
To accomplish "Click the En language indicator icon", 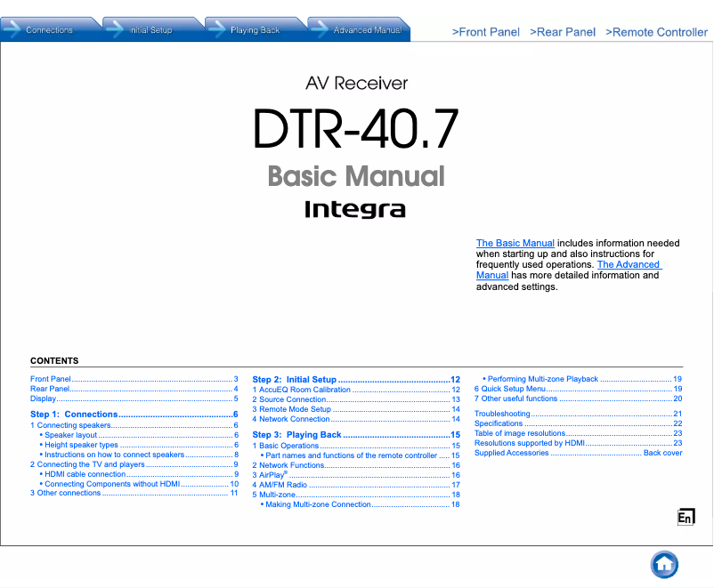I will (x=686, y=516).
